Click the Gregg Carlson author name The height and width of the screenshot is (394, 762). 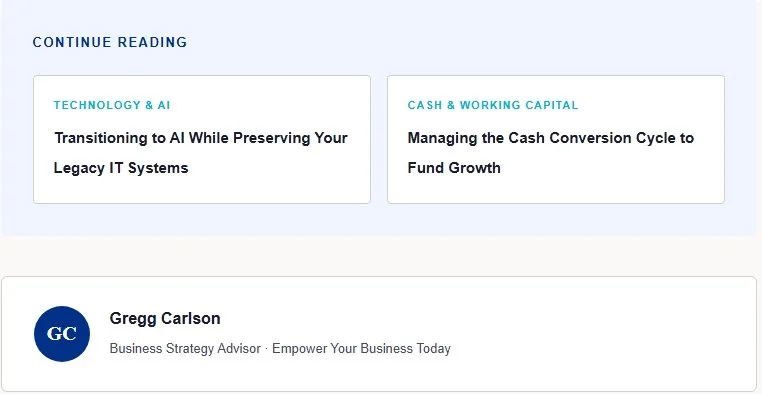tap(165, 319)
